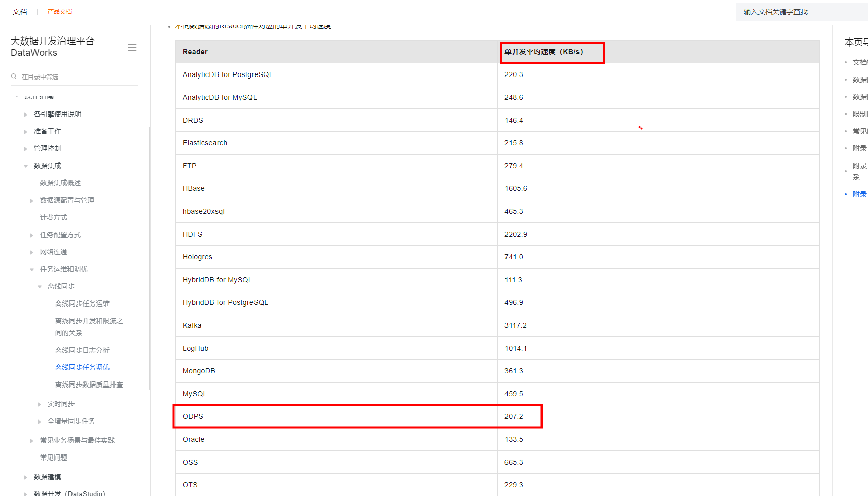
Task: Click the OSS speed value 665.3
Action: 514,462
